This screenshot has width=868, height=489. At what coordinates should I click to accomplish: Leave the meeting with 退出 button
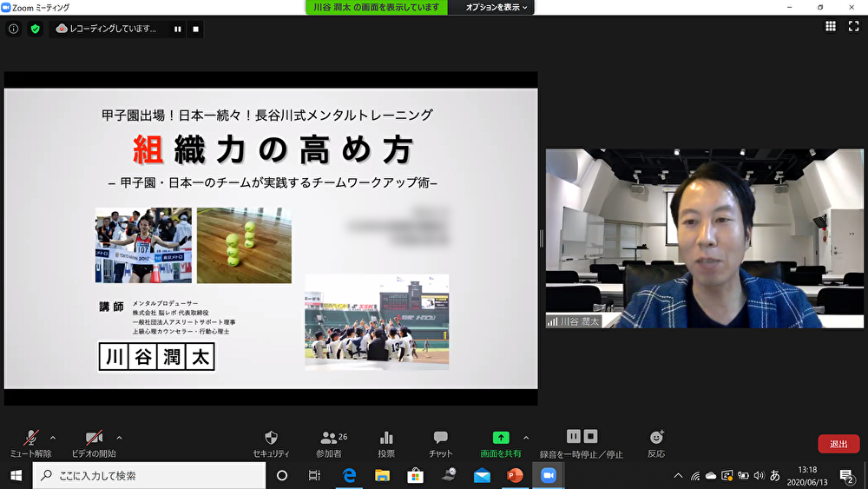pos(838,444)
